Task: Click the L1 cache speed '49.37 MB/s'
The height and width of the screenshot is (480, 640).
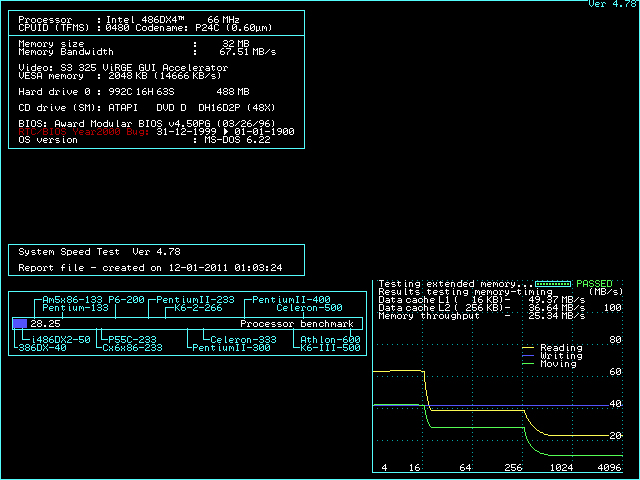Action: click(557, 300)
